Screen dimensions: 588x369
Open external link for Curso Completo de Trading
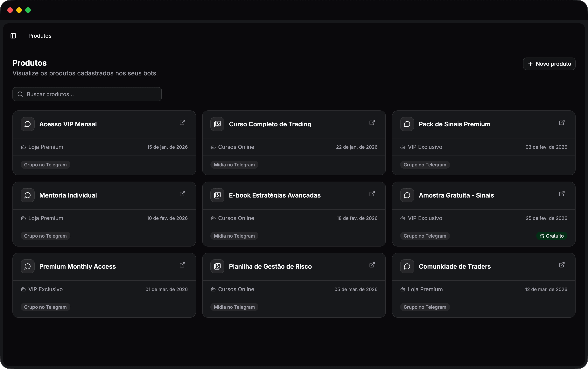(372, 122)
